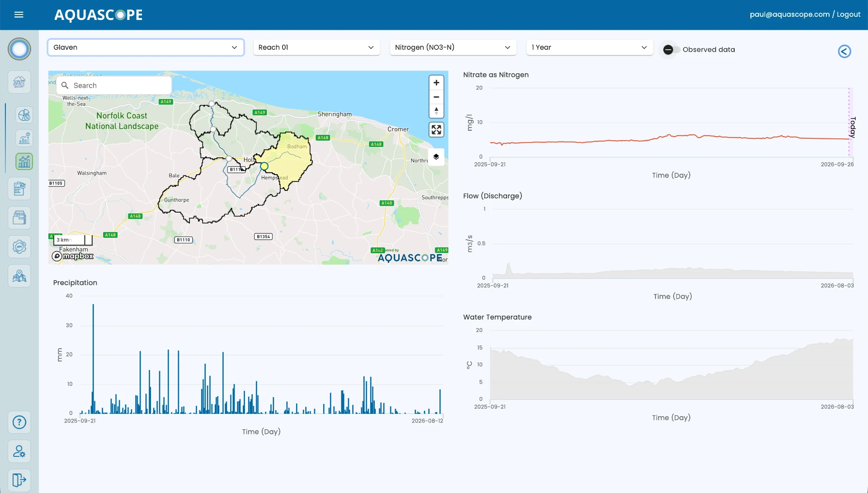The height and width of the screenshot is (493, 868).
Task: Click the Sheringham label on the map
Action: 335,114
